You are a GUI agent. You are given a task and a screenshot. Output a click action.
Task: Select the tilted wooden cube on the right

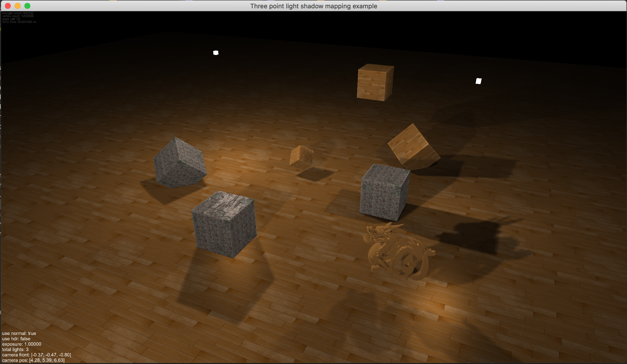tap(413, 147)
